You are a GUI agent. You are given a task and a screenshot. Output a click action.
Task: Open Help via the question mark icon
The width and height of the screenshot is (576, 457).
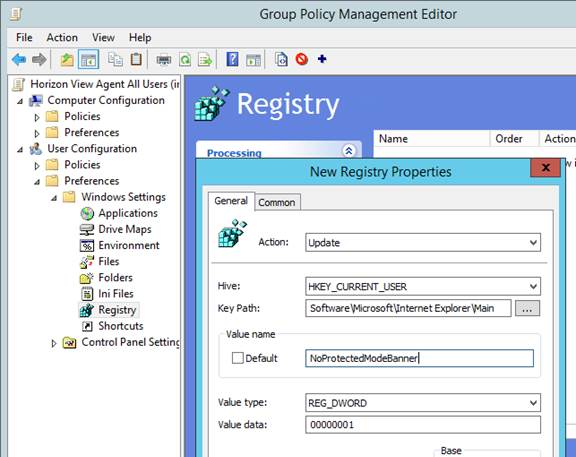232,59
